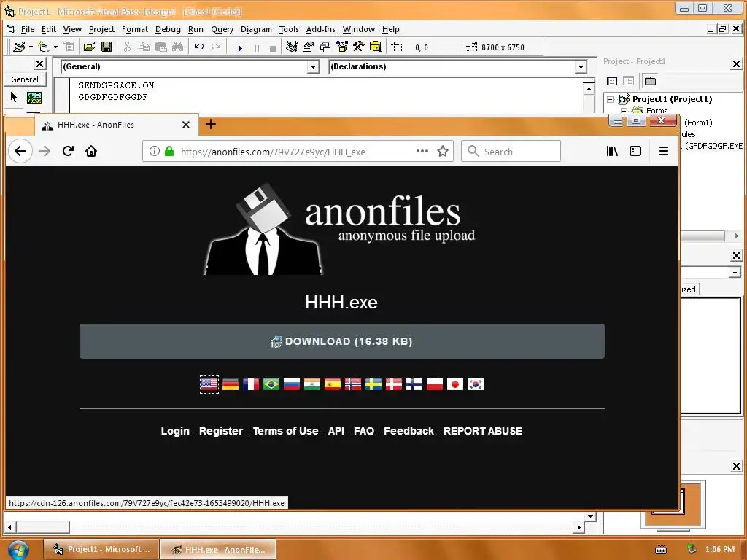Open the File menu
This screenshot has width=747, height=560.
[28, 29]
